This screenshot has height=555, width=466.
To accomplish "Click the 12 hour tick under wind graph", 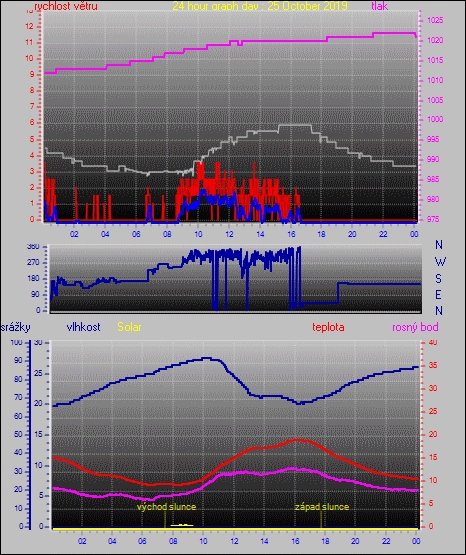I will click(229, 234).
